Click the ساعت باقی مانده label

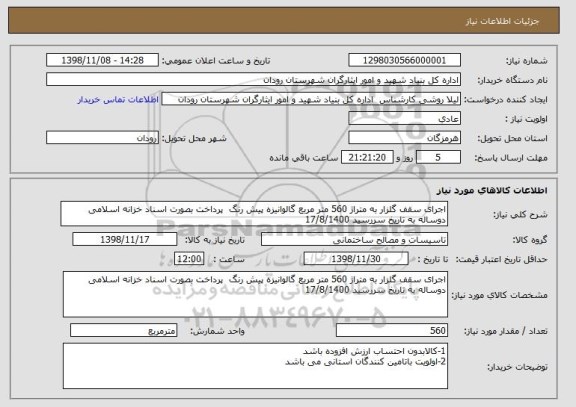coord(304,158)
